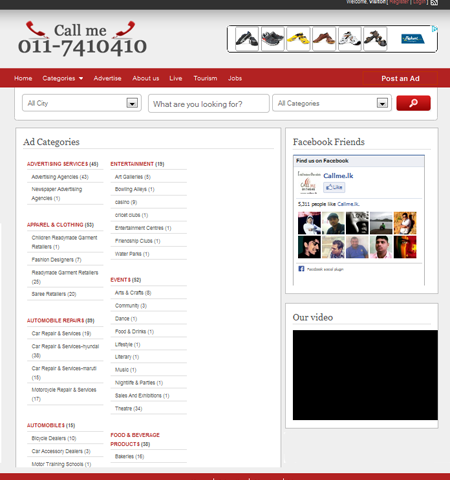The image size is (450, 480).
Task: Go to the Tourism menu item
Action: click(205, 78)
